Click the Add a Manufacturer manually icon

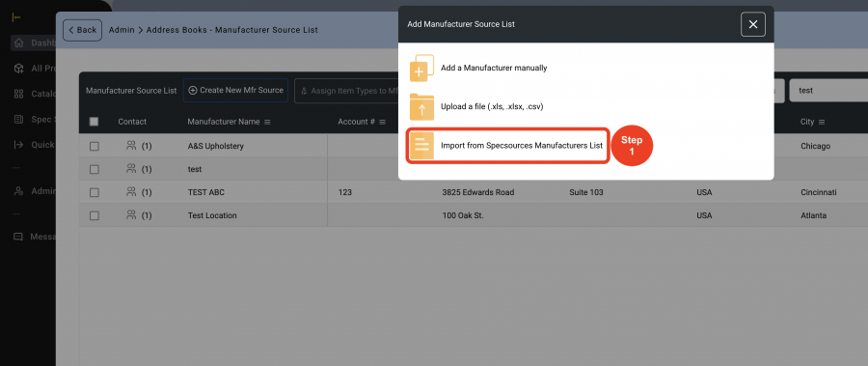pos(421,68)
